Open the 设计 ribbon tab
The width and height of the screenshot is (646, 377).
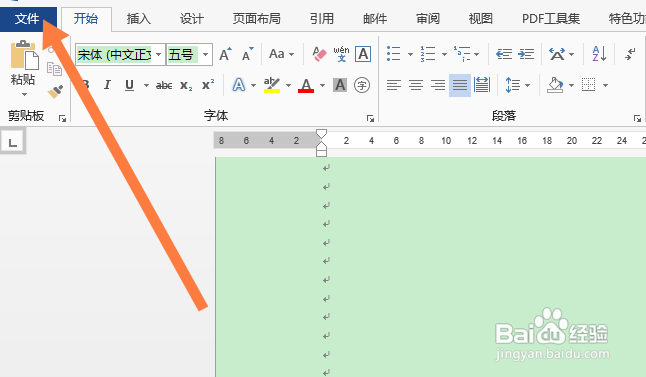tap(192, 19)
